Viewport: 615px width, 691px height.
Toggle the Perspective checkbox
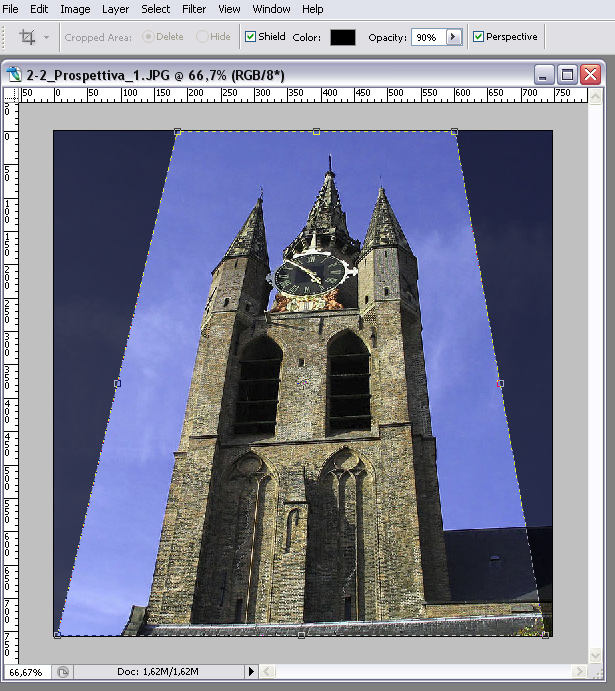click(478, 37)
